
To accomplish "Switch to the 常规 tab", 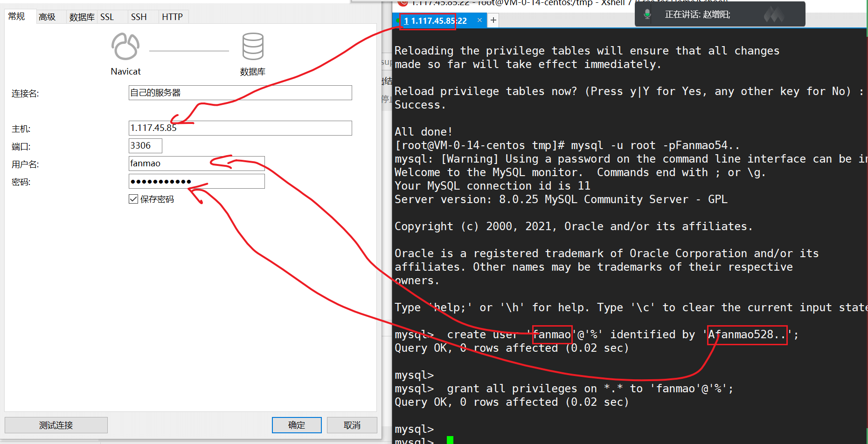I will pyautogui.click(x=17, y=16).
